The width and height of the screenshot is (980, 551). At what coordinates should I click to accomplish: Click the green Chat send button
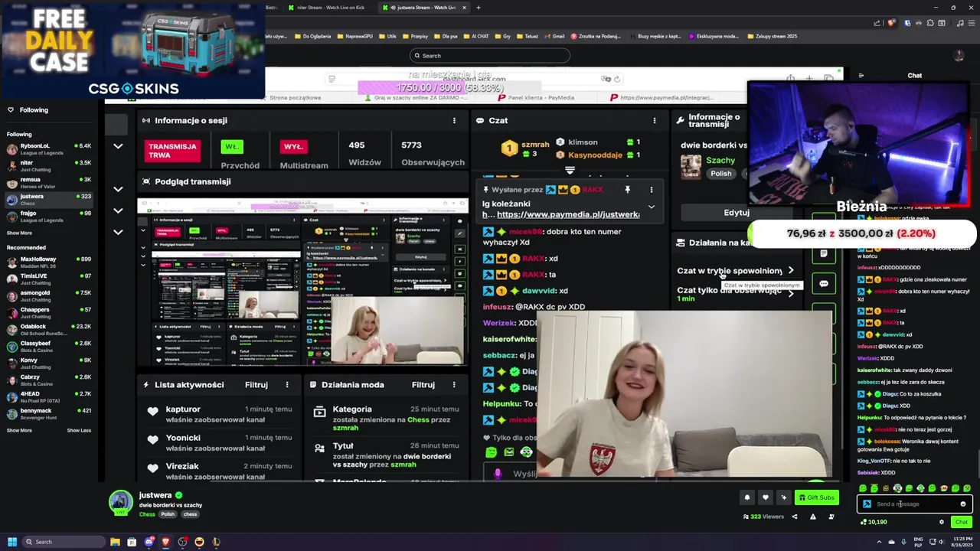(x=962, y=522)
